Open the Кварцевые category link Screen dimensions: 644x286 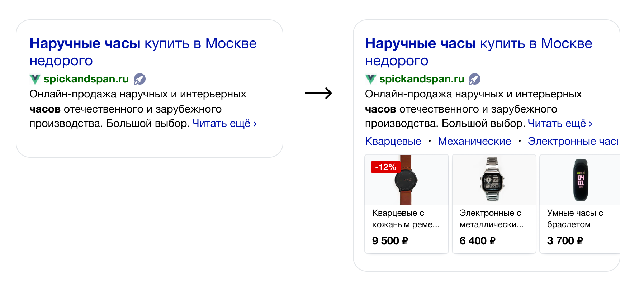tap(393, 141)
